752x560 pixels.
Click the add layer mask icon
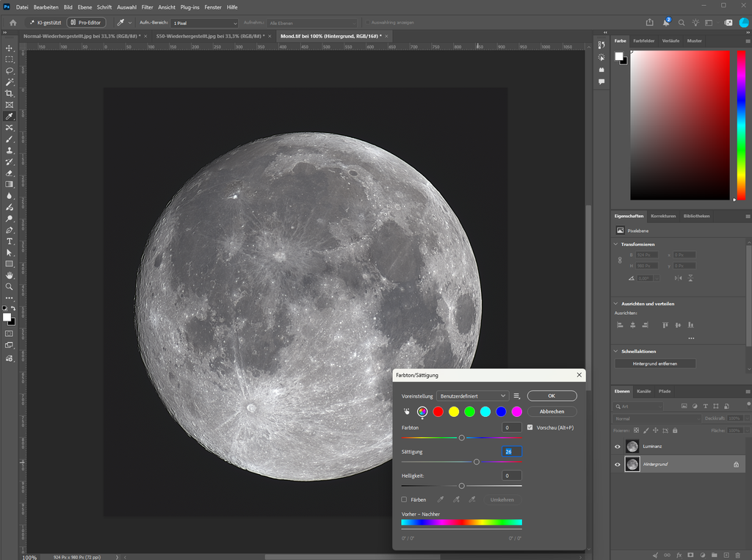[690, 555]
